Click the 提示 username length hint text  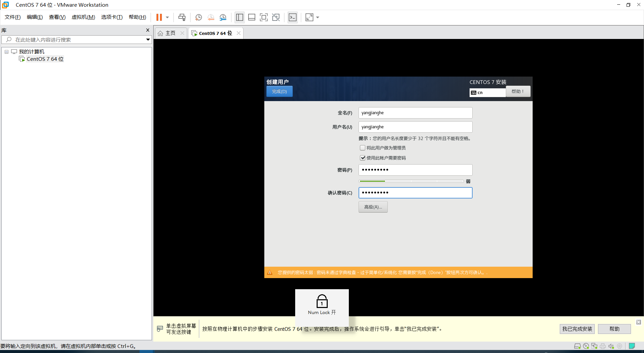pos(415,138)
